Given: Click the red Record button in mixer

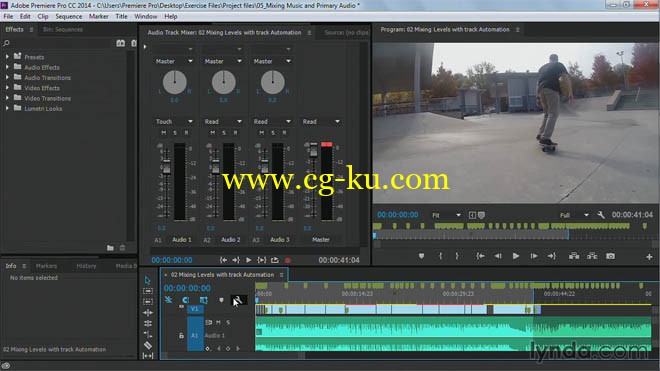Looking at the screenshot, I should (x=288, y=260).
